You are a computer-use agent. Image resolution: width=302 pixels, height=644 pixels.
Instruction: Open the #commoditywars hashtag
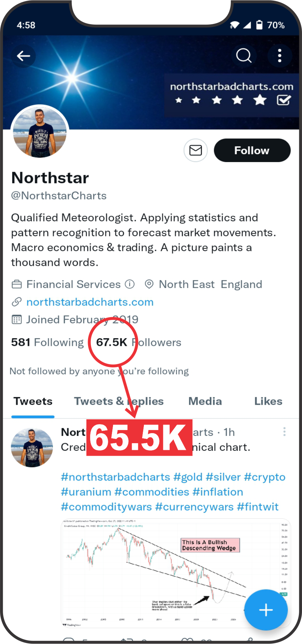(x=106, y=507)
